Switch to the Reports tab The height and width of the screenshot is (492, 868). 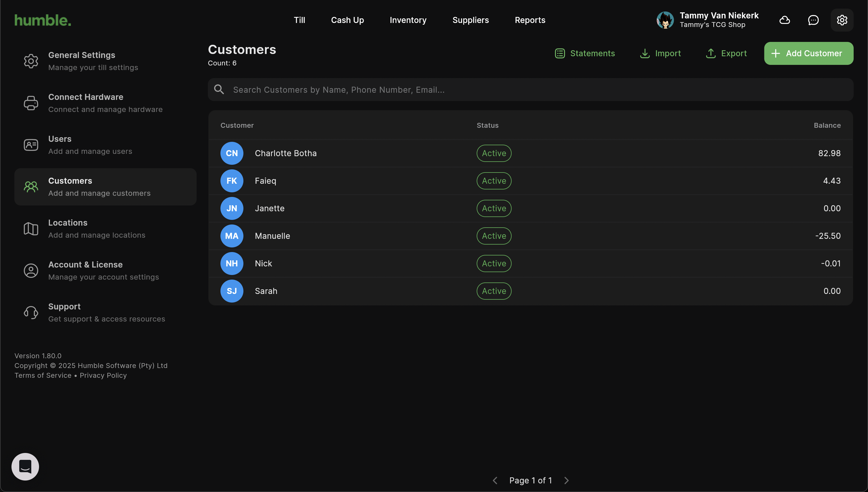530,20
